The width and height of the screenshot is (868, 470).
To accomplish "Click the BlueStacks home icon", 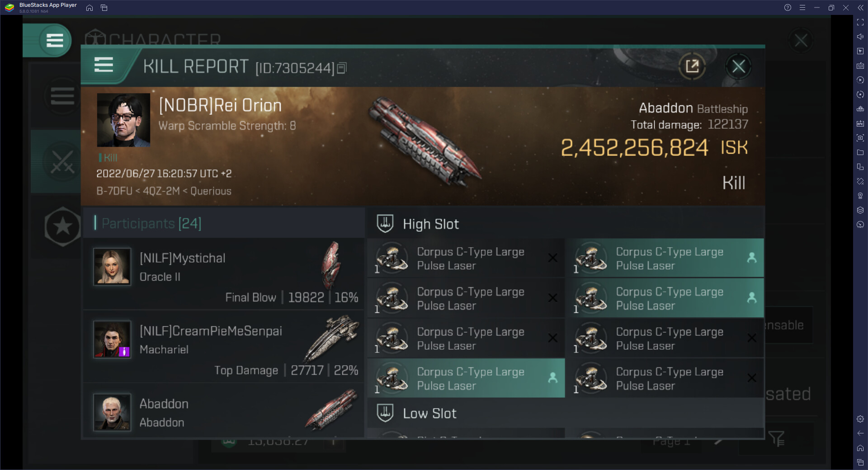I will [x=90, y=8].
